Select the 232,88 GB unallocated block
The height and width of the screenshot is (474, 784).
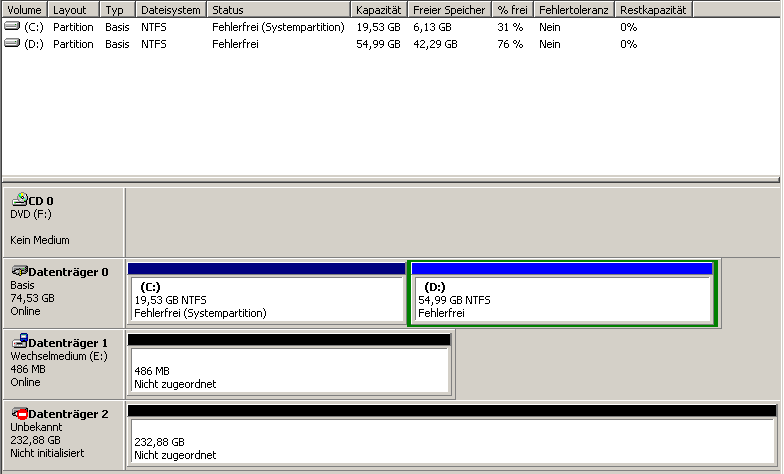point(452,436)
